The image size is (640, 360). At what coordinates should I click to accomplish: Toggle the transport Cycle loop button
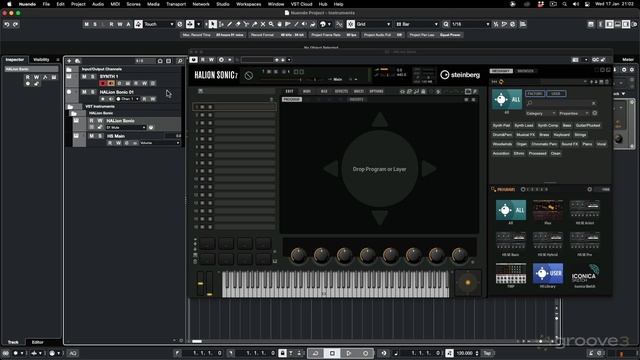(x=315, y=353)
